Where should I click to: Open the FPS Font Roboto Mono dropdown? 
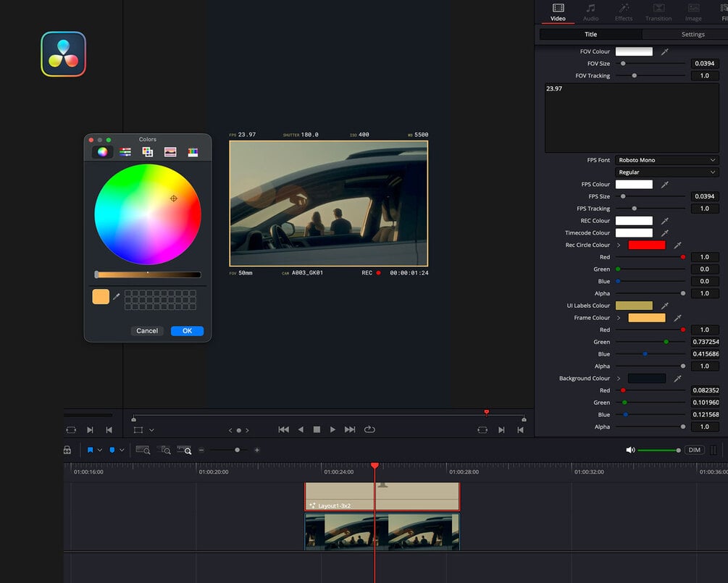click(666, 160)
